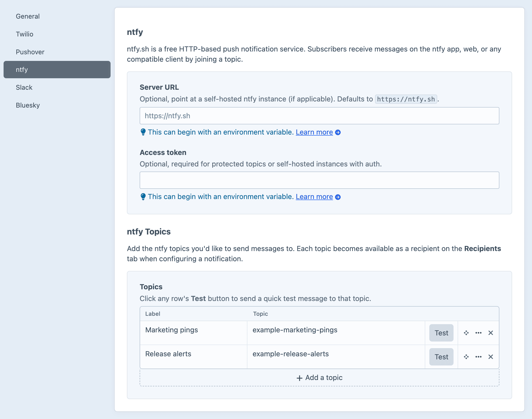Edit the Marketing pings label cell

pos(194,333)
